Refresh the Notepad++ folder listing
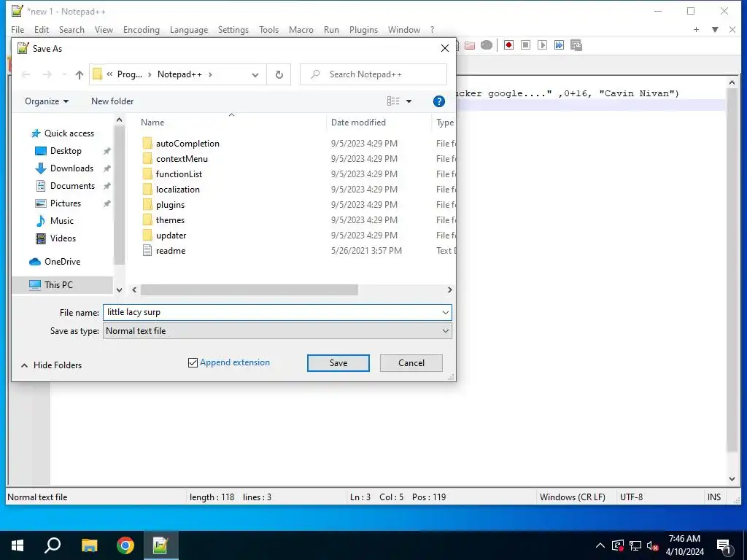The width and height of the screenshot is (747, 560). 279,74
